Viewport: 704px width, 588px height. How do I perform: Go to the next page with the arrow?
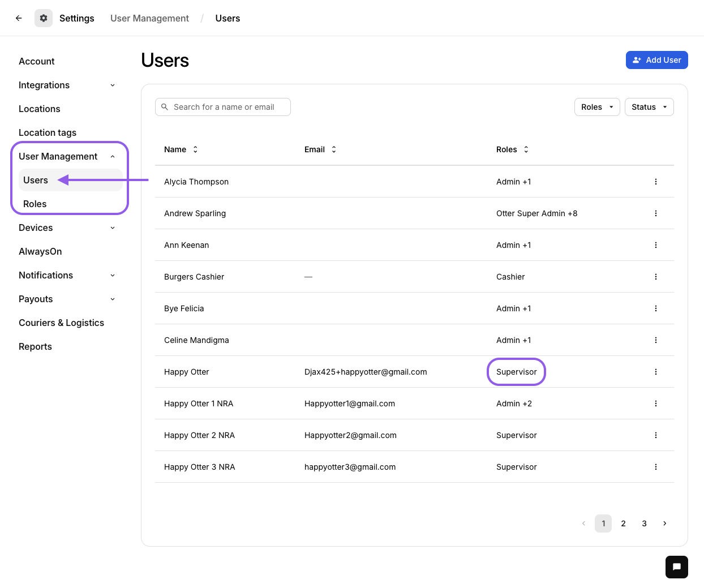pyautogui.click(x=664, y=523)
